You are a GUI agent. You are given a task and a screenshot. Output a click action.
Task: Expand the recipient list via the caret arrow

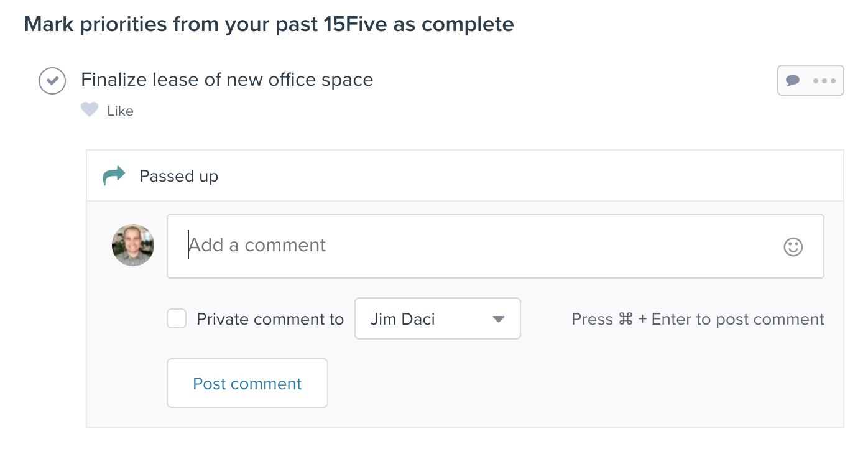point(498,319)
